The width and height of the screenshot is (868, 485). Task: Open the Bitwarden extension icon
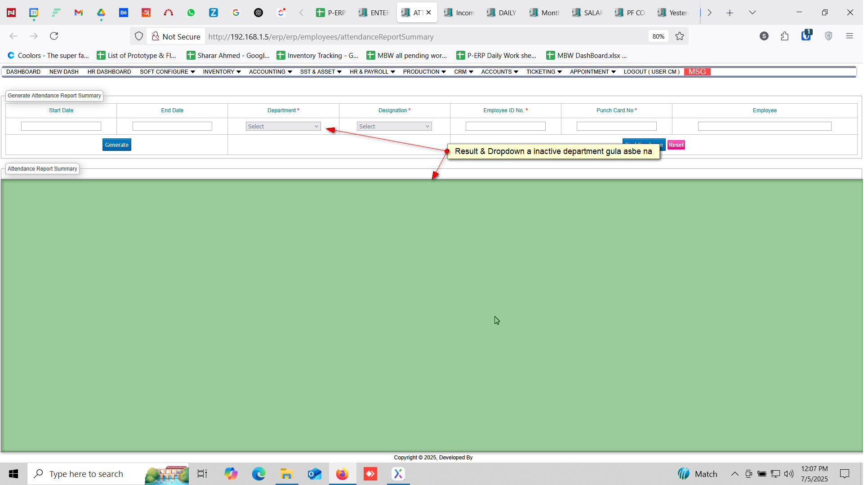click(806, 36)
